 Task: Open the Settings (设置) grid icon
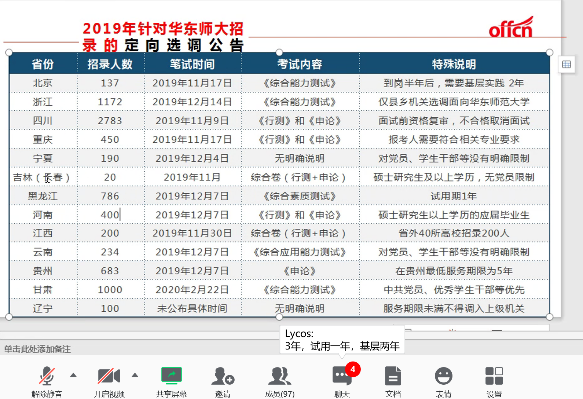click(494, 376)
